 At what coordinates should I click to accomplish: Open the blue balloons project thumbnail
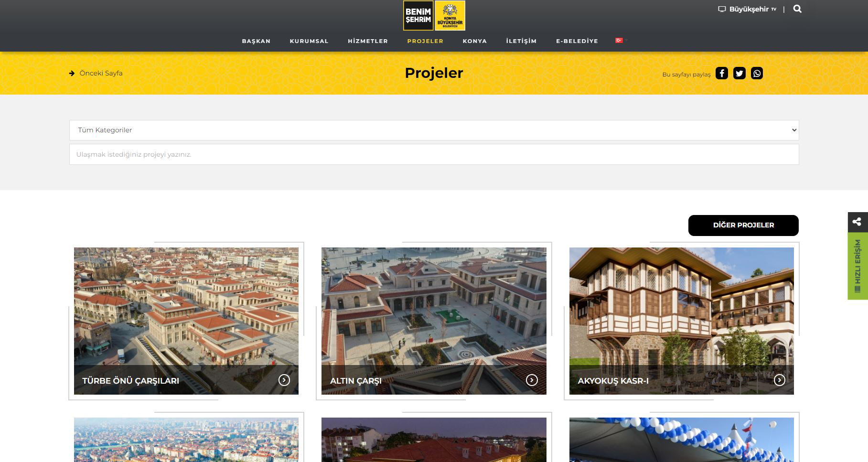pos(682,440)
